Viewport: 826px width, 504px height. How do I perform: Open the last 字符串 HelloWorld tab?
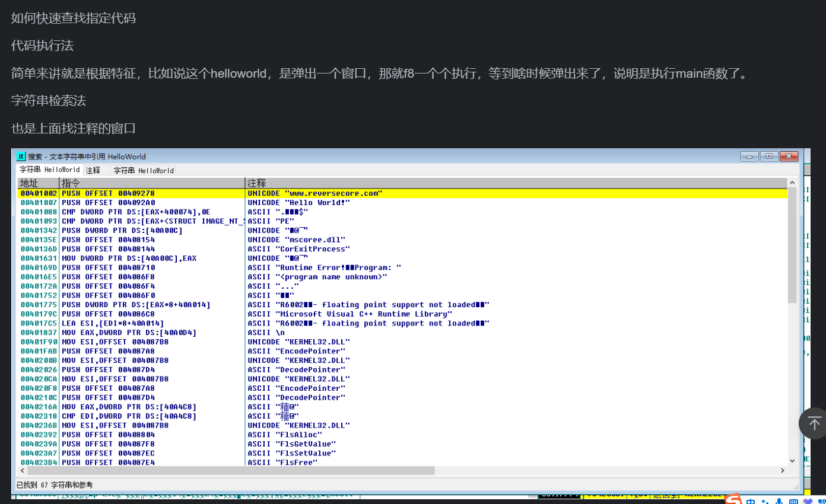pos(144,170)
